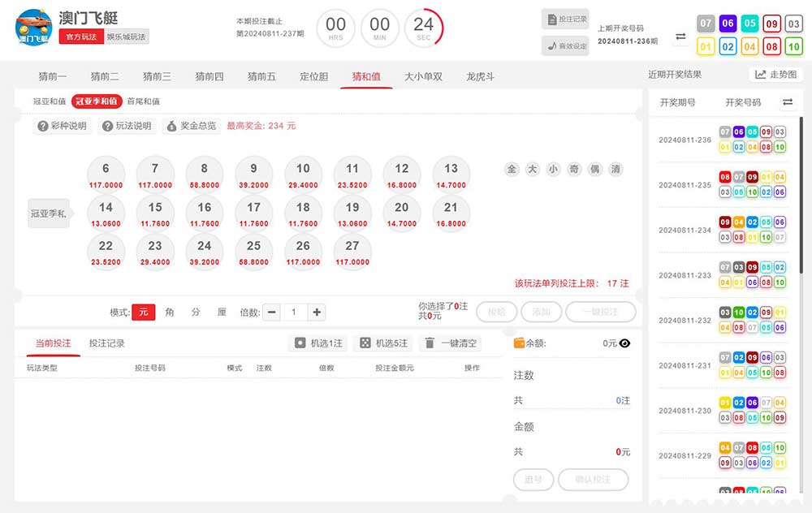Decrease 倍数 with minus button
812x513 pixels.
[272, 312]
